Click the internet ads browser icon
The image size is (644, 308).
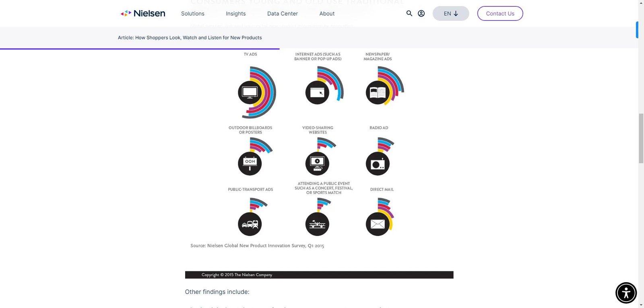[x=317, y=92]
